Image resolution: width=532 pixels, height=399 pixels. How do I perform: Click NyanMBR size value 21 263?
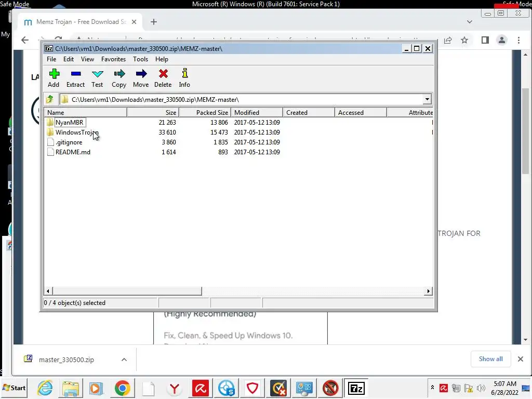pos(167,123)
